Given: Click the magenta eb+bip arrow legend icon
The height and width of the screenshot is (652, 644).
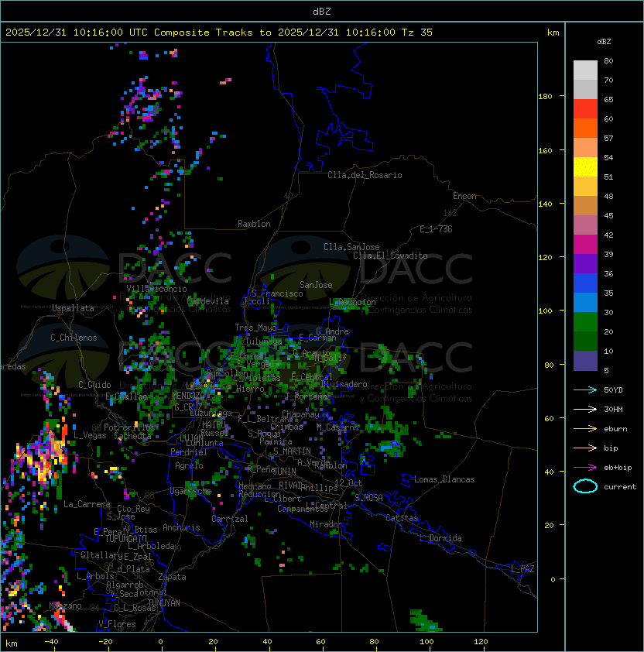Looking at the screenshot, I should coord(585,468).
